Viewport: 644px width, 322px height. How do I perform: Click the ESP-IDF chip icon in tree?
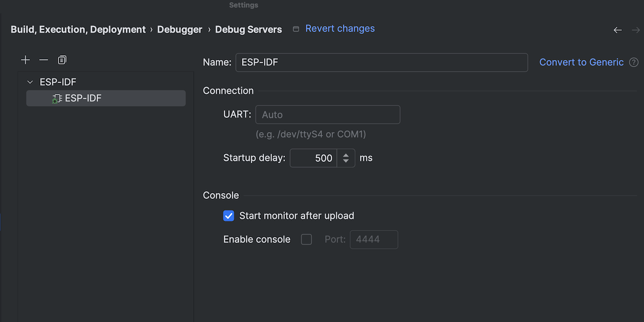57,98
